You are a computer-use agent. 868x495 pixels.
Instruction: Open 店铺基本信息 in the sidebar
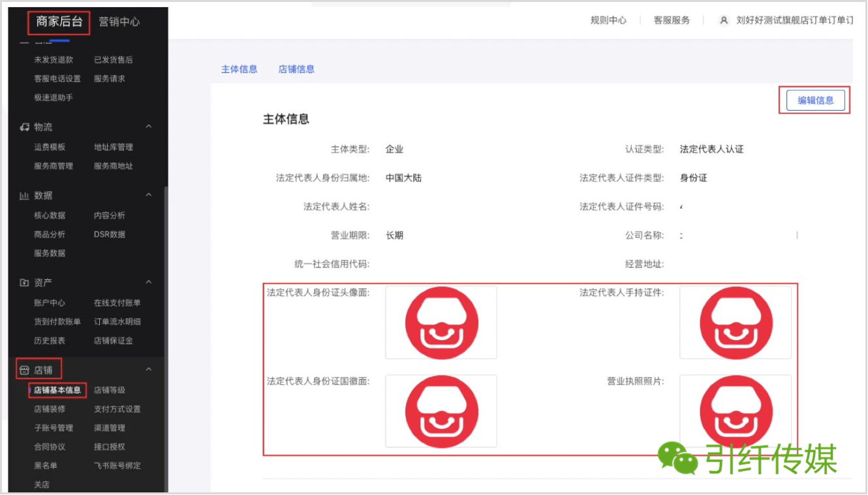pos(57,390)
